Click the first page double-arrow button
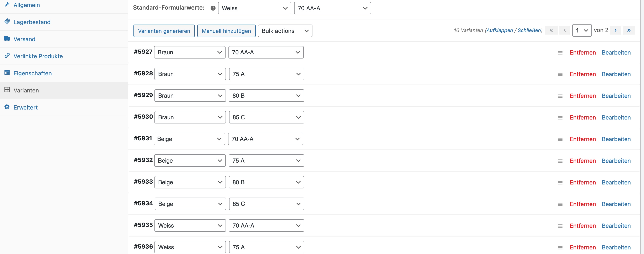 click(x=551, y=30)
